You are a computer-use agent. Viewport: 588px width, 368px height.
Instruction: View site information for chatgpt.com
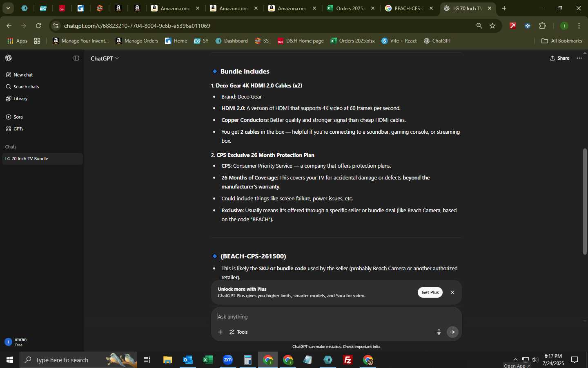56,26
